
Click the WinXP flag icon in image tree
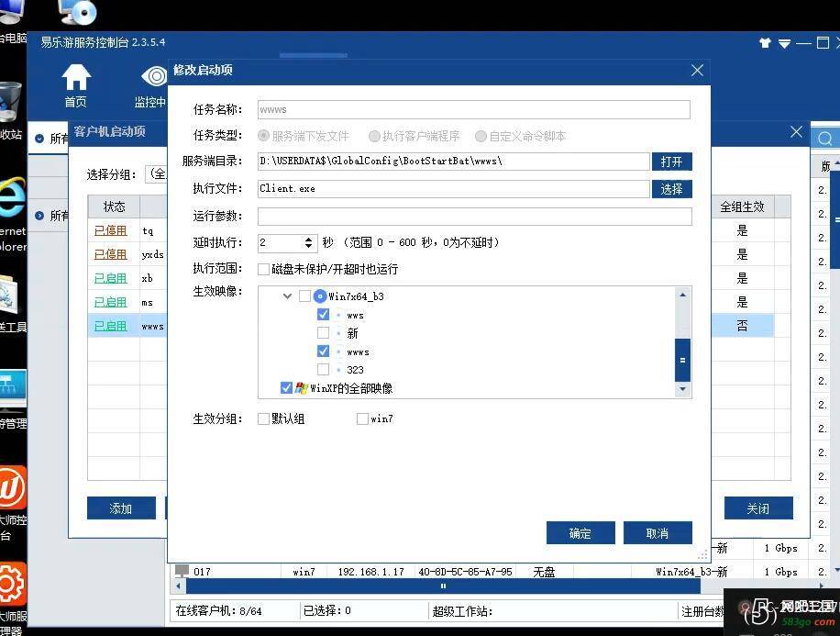[301, 387]
